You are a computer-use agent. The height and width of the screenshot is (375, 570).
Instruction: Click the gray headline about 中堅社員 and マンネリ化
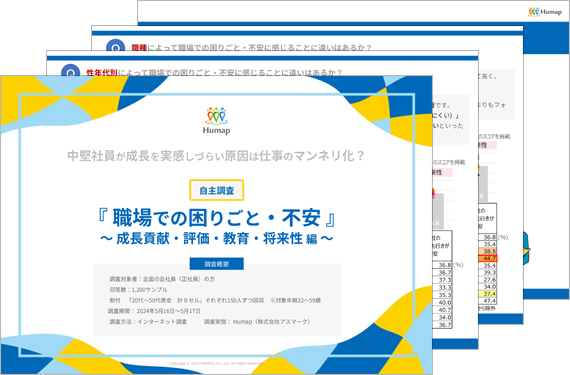click(216, 156)
